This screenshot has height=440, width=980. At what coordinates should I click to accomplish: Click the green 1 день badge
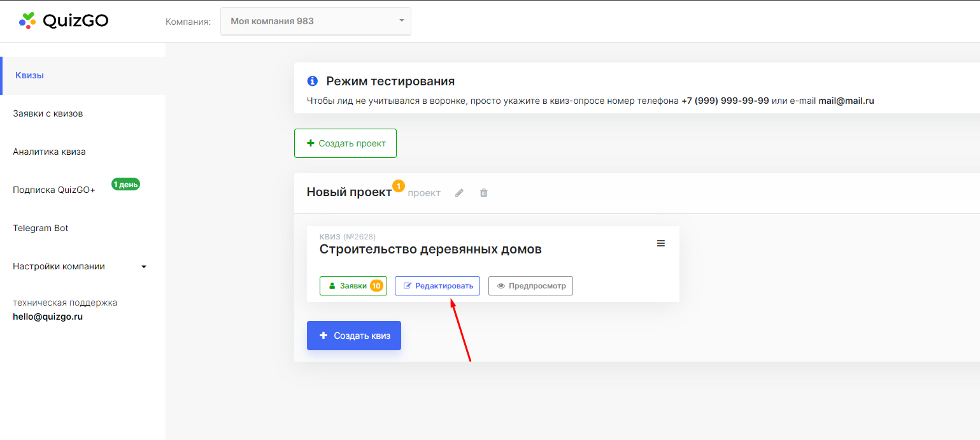[125, 185]
